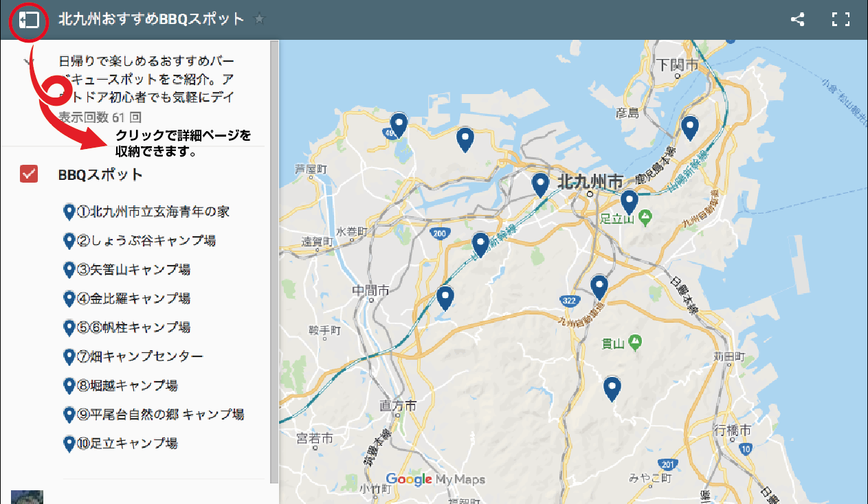This screenshot has height=504, width=868.
Task: Click the map pin south of 貫山
Action: click(612, 387)
